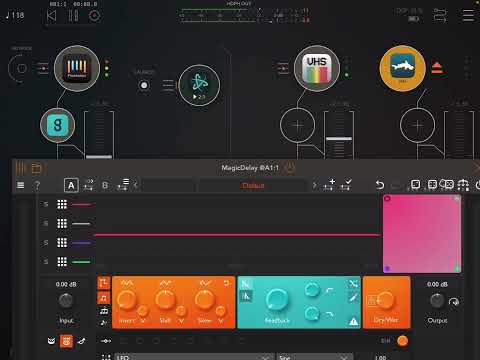Solo the green delay line
This screenshot has height=360, width=480.
coord(46,261)
